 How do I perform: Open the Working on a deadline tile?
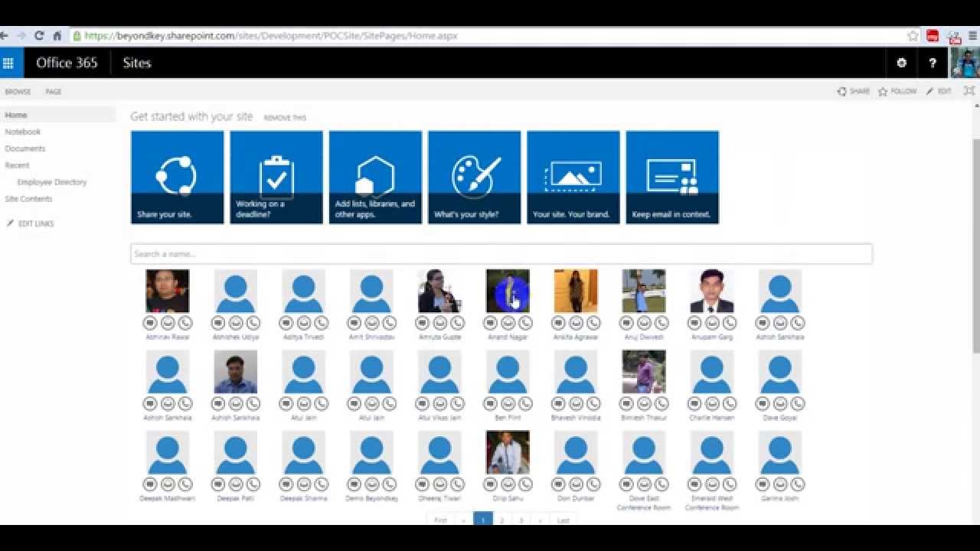[x=276, y=177]
